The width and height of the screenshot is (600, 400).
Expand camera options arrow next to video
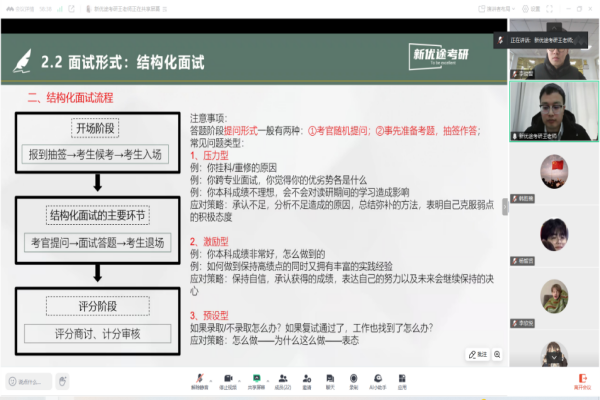tap(241, 378)
